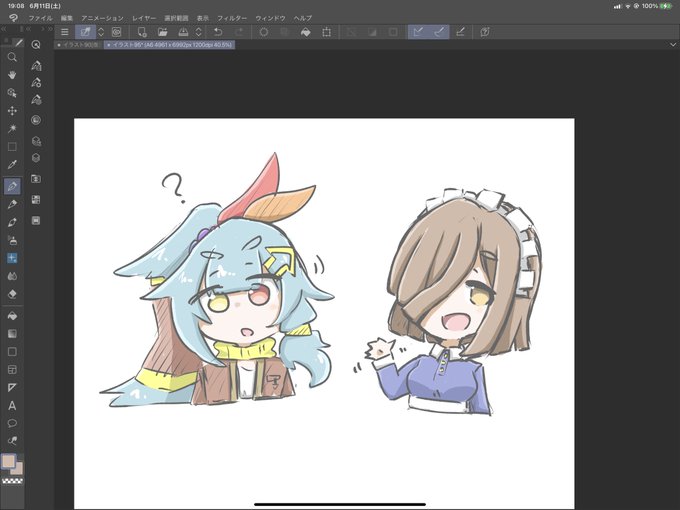The image size is (680, 510).
Task: Select the Balloon tool
Action: [12, 423]
